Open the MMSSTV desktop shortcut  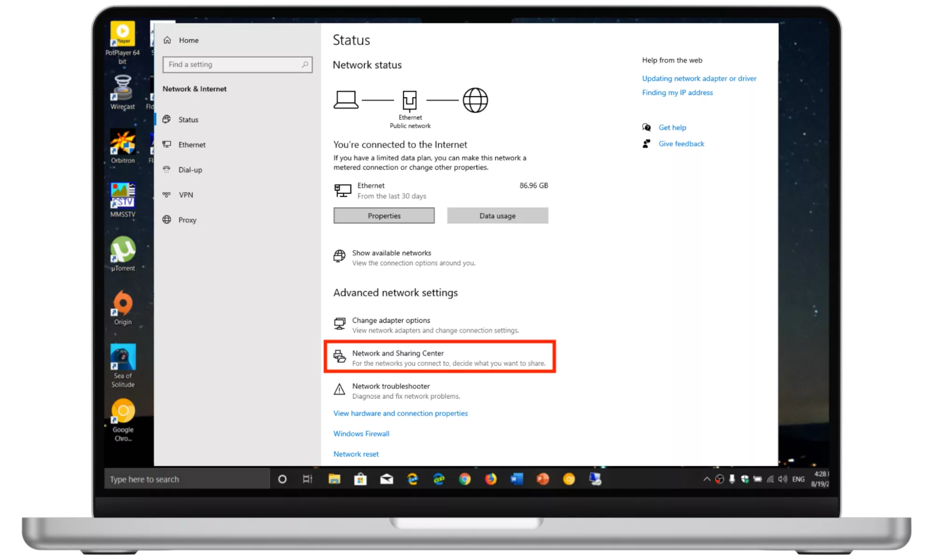point(123,200)
